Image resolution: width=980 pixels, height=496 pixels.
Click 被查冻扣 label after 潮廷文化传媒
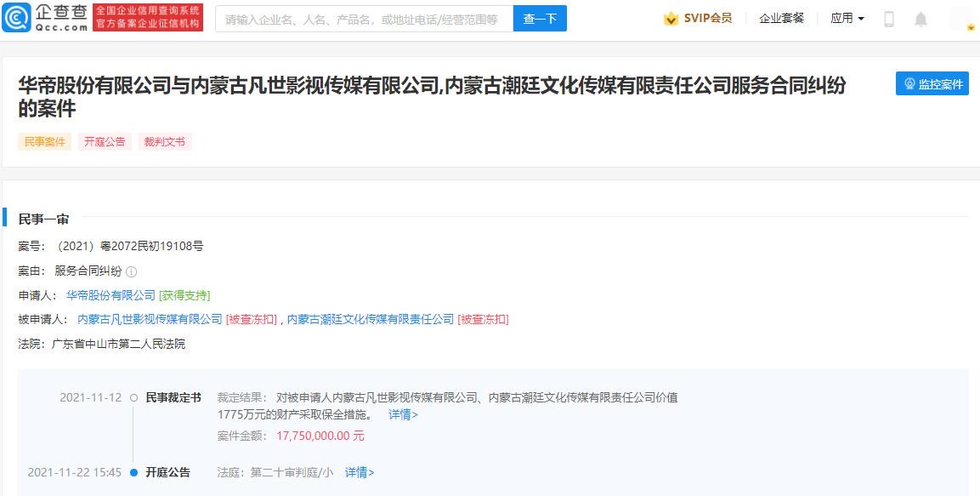click(x=483, y=320)
